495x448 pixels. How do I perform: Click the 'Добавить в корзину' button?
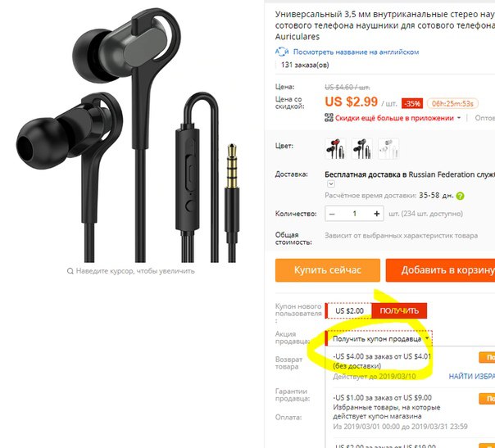point(440,270)
